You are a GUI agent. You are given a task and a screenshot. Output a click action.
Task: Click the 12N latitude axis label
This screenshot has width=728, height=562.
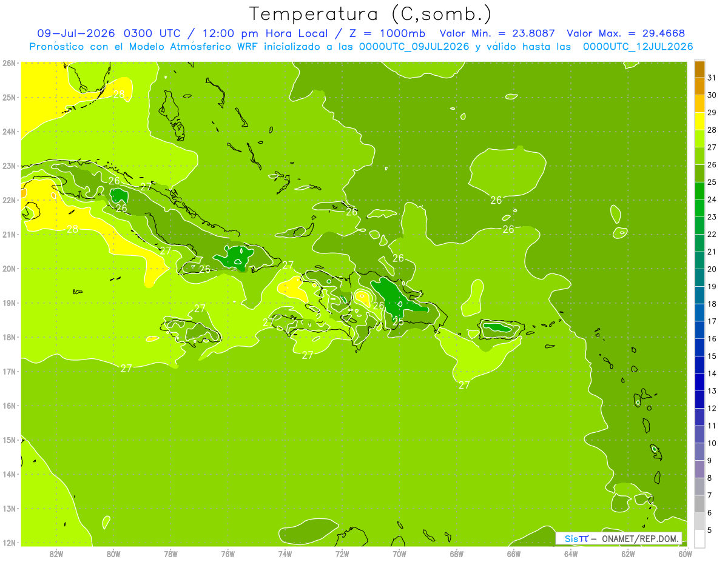pos(8,543)
